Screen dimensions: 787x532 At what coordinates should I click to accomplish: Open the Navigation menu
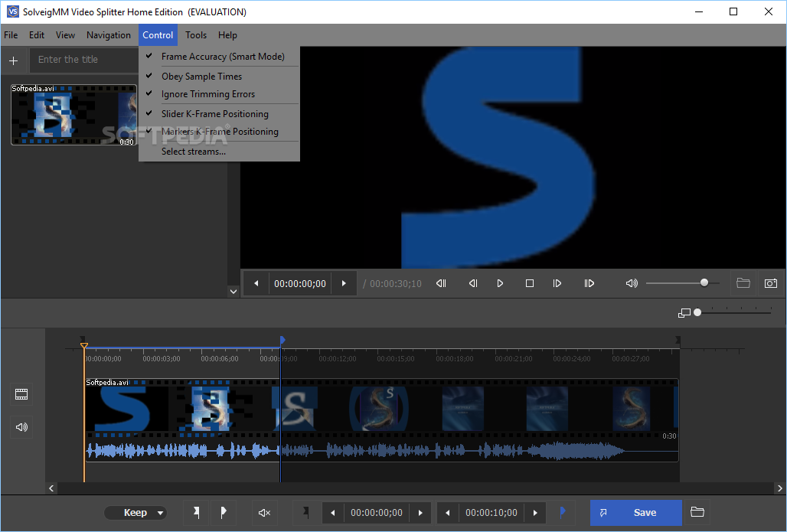tap(109, 35)
